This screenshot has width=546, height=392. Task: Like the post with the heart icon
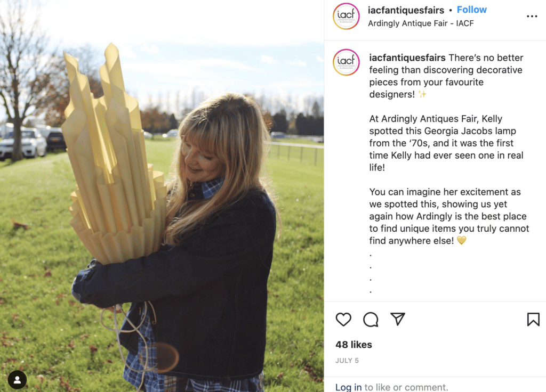343,320
